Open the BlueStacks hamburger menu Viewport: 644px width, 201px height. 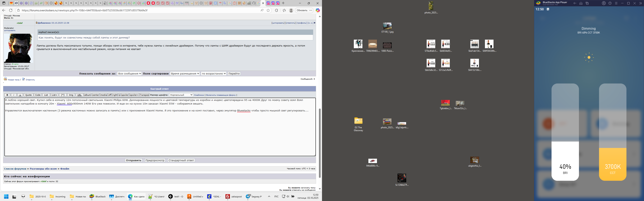[x=616, y=3]
